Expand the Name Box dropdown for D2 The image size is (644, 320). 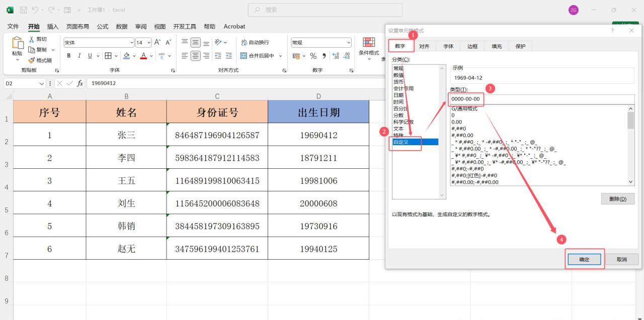41,83
